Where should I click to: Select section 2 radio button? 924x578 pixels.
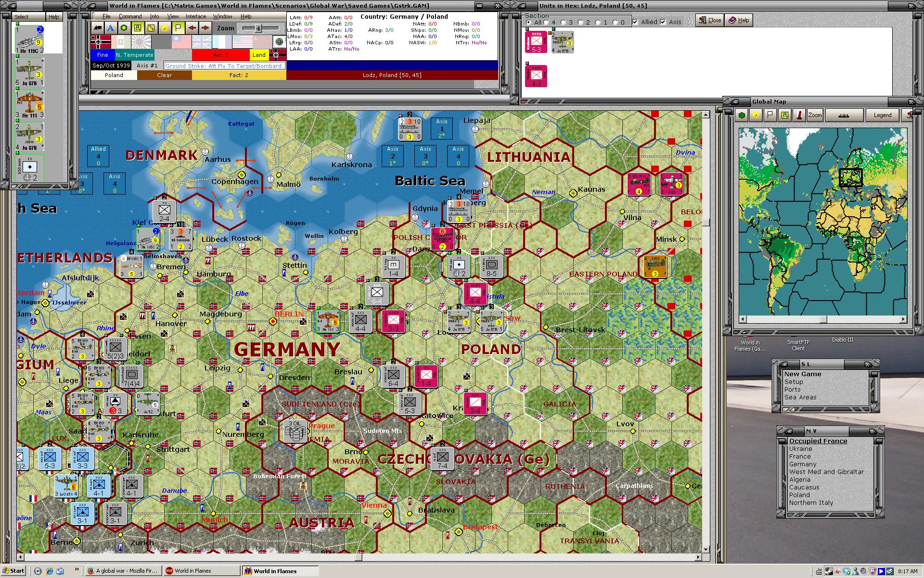(x=580, y=22)
